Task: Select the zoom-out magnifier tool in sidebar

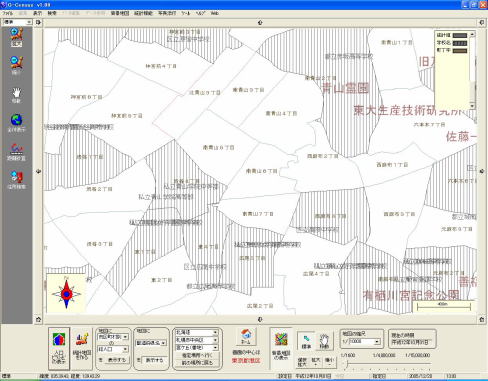Action: [x=16, y=65]
